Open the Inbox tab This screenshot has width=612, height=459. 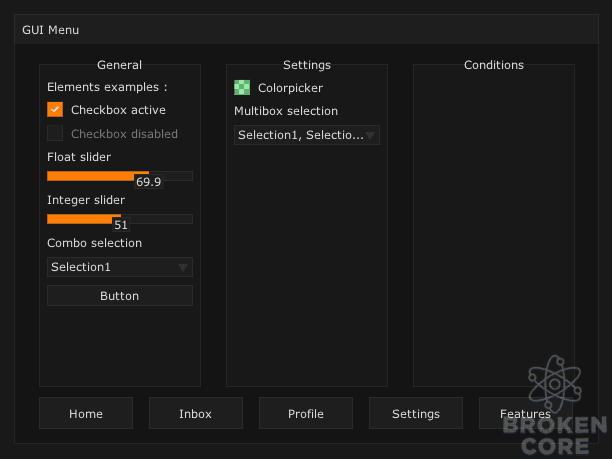coord(196,413)
